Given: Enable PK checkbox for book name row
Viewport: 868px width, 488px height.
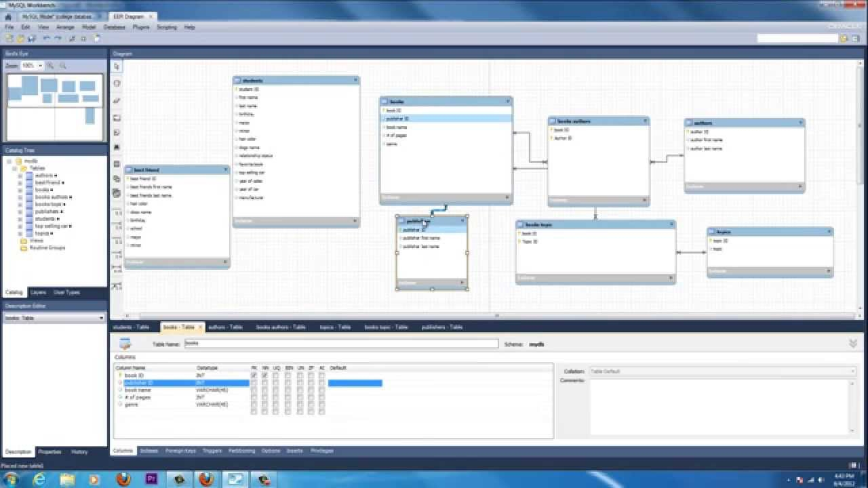Looking at the screenshot, I should (254, 390).
